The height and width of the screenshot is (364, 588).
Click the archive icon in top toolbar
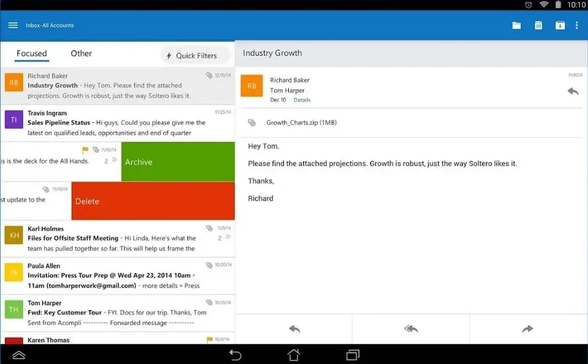pyautogui.click(x=560, y=25)
